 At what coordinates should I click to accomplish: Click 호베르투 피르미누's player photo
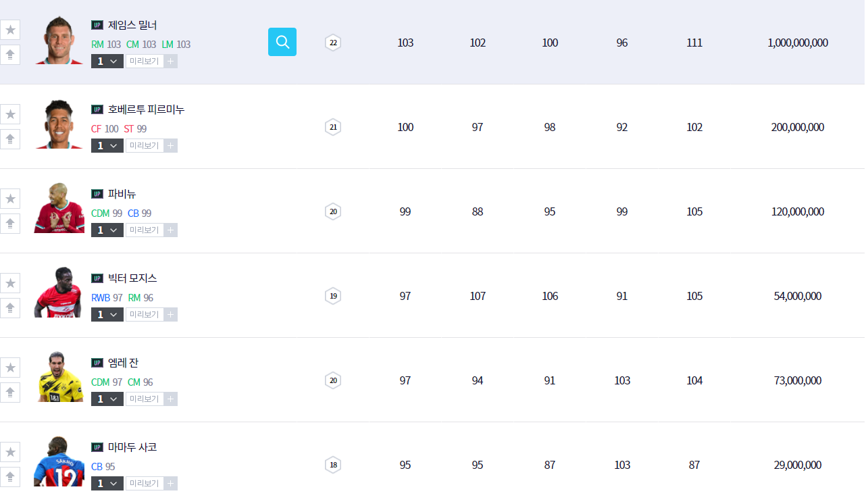(x=58, y=125)
